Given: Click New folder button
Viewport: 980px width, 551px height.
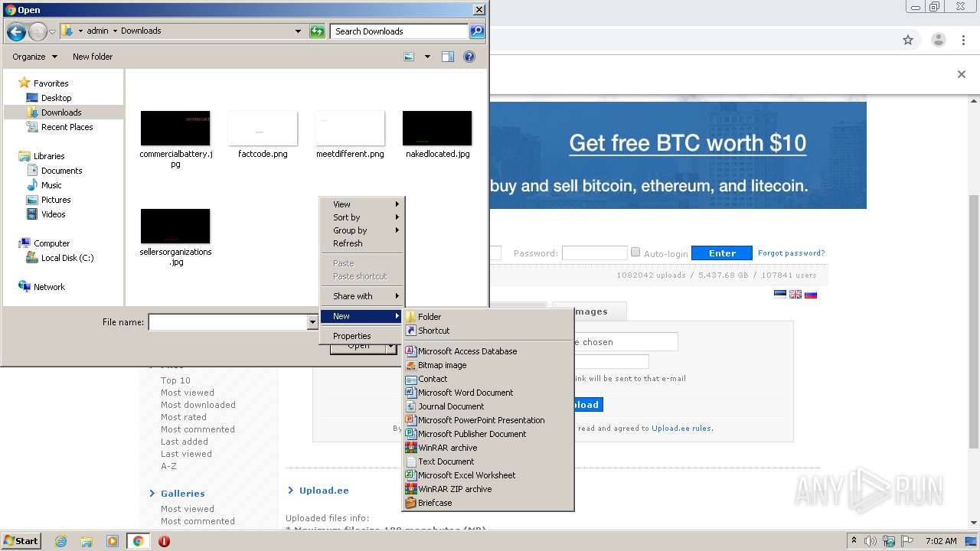Looking at the screenshot, I should (93, 57).
